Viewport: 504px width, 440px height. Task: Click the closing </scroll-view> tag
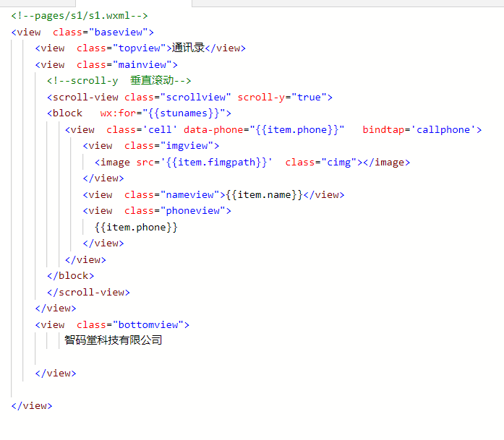click(x=88, y=293)
